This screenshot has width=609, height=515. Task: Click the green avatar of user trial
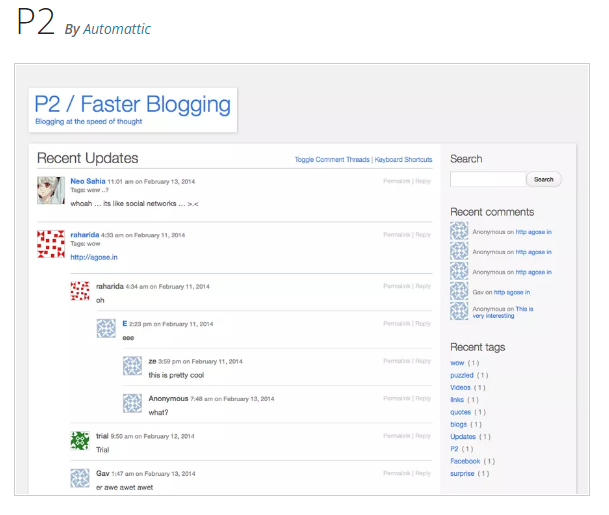80,441
